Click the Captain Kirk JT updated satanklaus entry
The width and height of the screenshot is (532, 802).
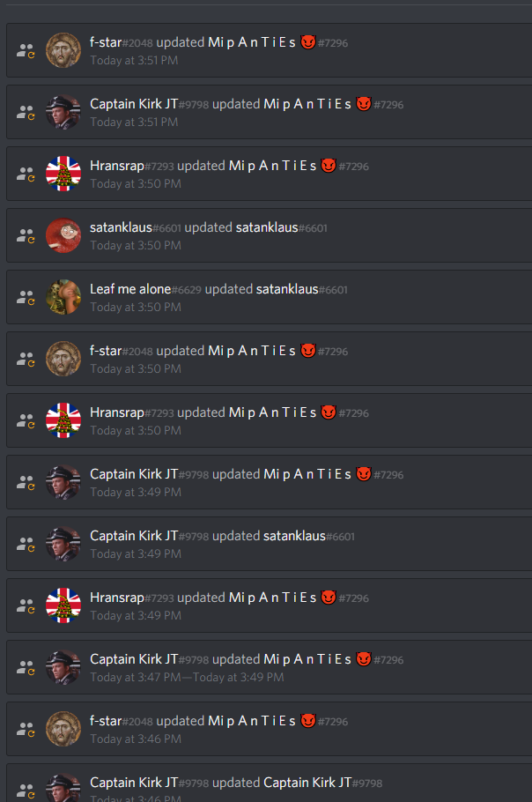pyautogui.click(x=269, y=544)
